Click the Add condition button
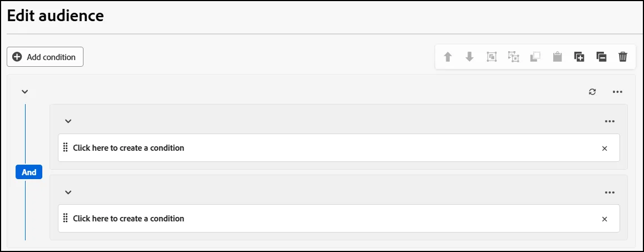The image size is (644, 252). (45, 57)
